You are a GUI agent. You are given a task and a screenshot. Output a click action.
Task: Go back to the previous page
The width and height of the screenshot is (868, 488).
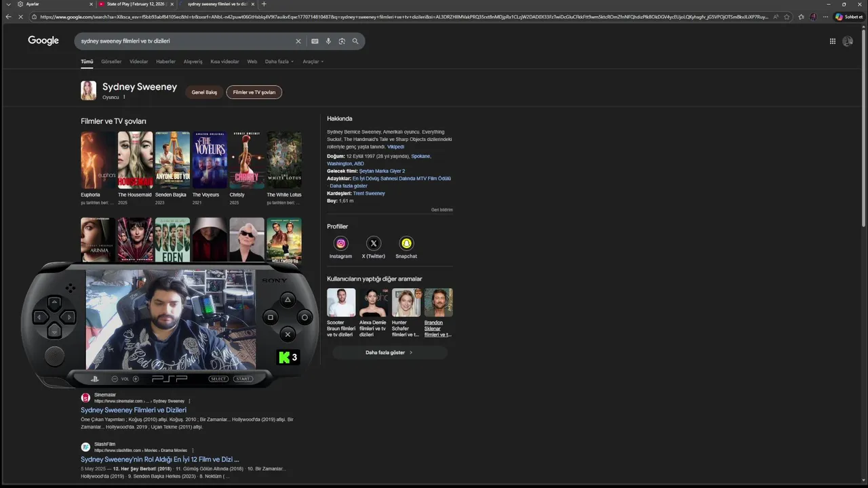pos(8,16)
